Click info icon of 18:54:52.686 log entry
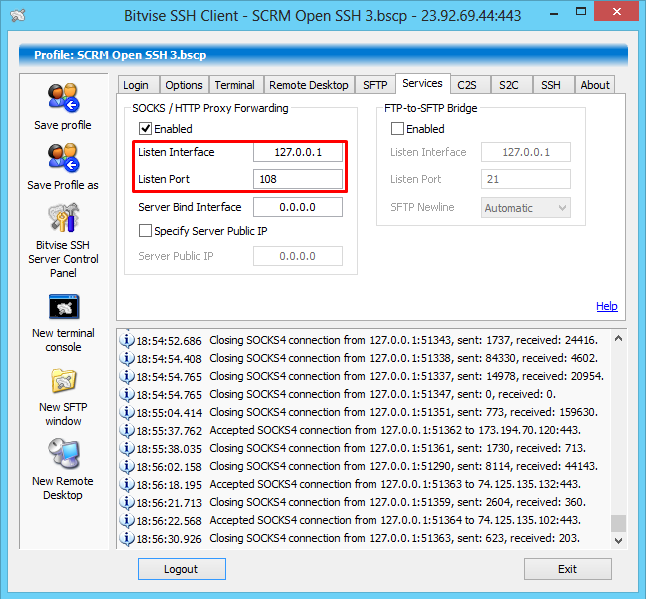Image resolution: width=646 pixels, height=599 pixels. pos(127,340)
